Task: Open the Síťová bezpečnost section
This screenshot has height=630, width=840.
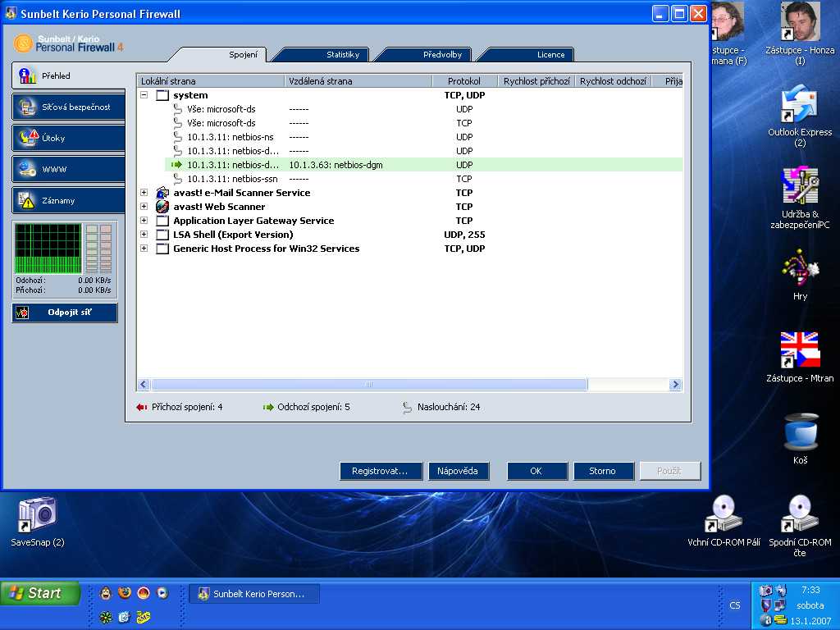Action: click(x=68, y=107)
